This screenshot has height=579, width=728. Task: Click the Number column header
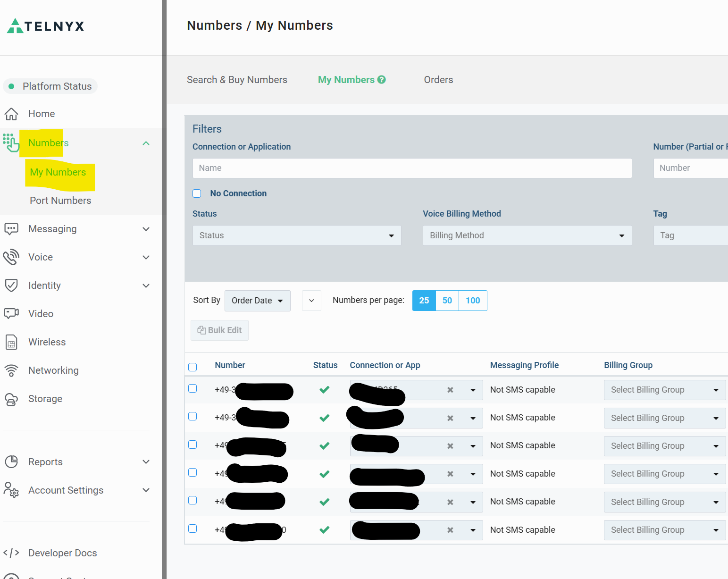[230, 365]
